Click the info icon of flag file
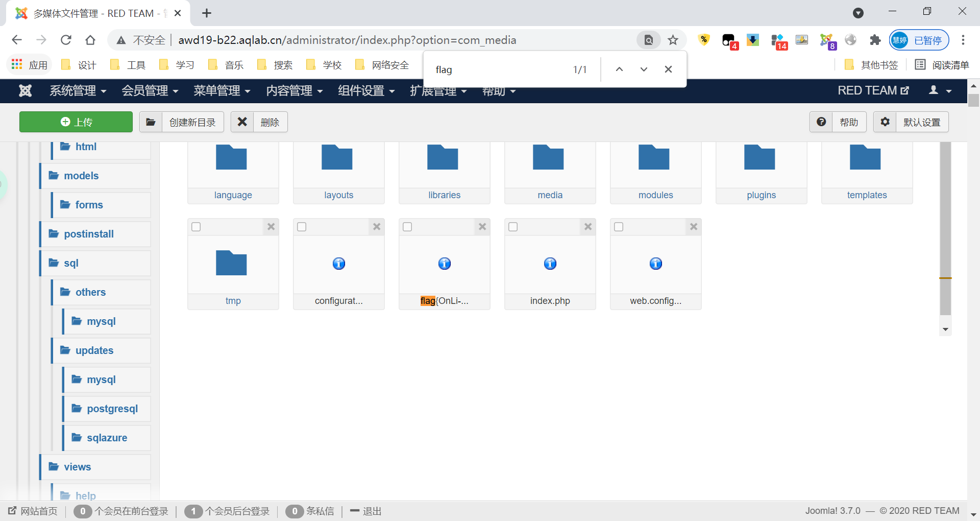 click(x=445, y=264)
